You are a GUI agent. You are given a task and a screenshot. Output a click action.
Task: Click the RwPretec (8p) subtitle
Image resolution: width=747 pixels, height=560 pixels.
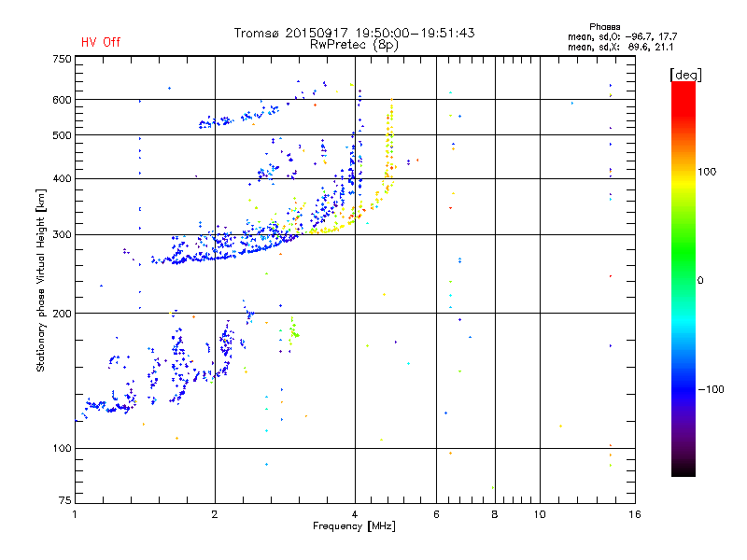pyautogui.click(x=354, y=44)
